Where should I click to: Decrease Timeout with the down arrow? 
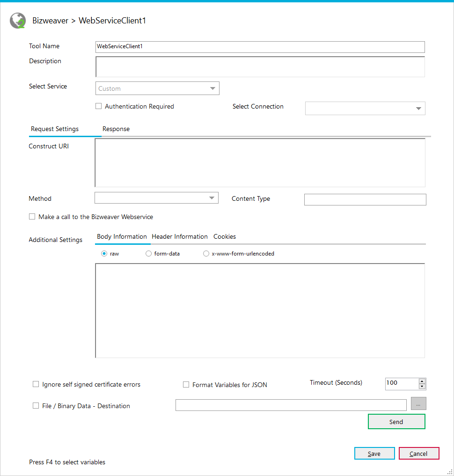pos(422,387)
